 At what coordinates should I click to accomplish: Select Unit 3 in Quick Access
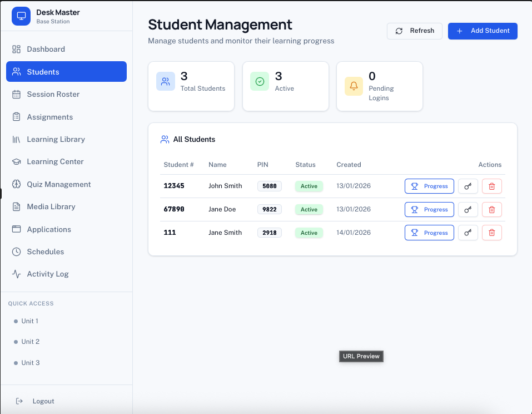[29, 363]
